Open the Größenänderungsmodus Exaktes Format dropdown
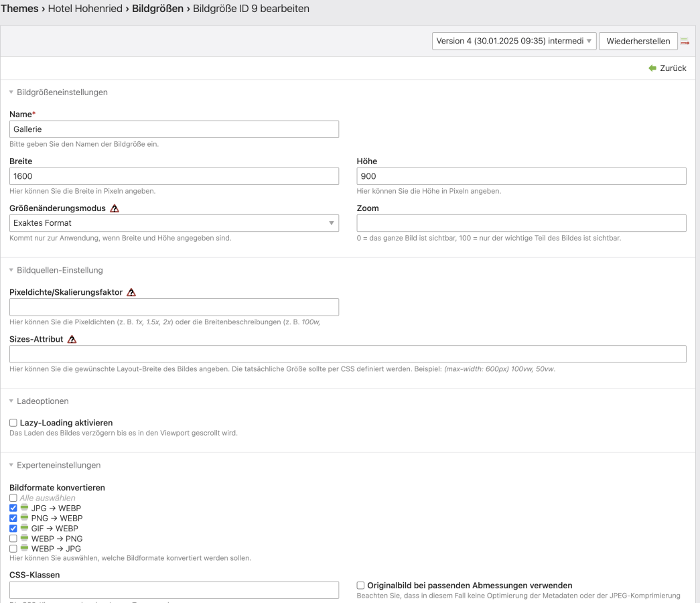 click(174, 223)
